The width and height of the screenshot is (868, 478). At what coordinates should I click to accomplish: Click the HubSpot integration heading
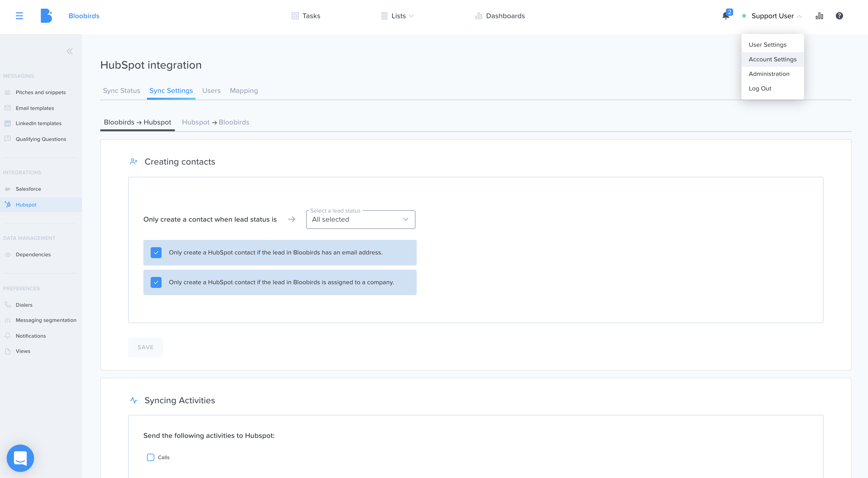coord(151,65)
